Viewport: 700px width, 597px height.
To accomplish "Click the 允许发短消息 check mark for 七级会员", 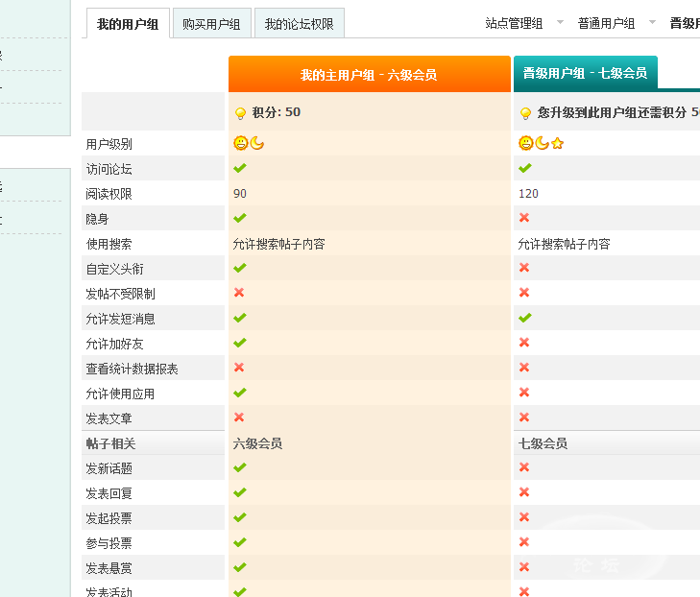I will [x=525, y=318].
